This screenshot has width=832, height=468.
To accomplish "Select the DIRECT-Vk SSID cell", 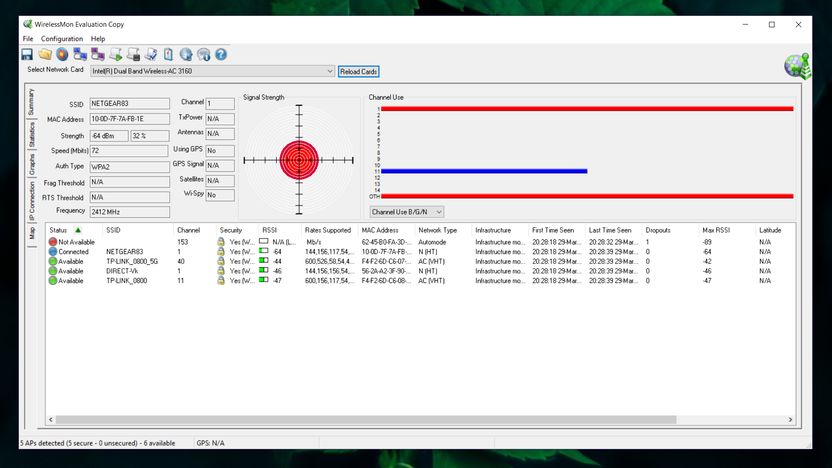I will click(x=122, y=271).
